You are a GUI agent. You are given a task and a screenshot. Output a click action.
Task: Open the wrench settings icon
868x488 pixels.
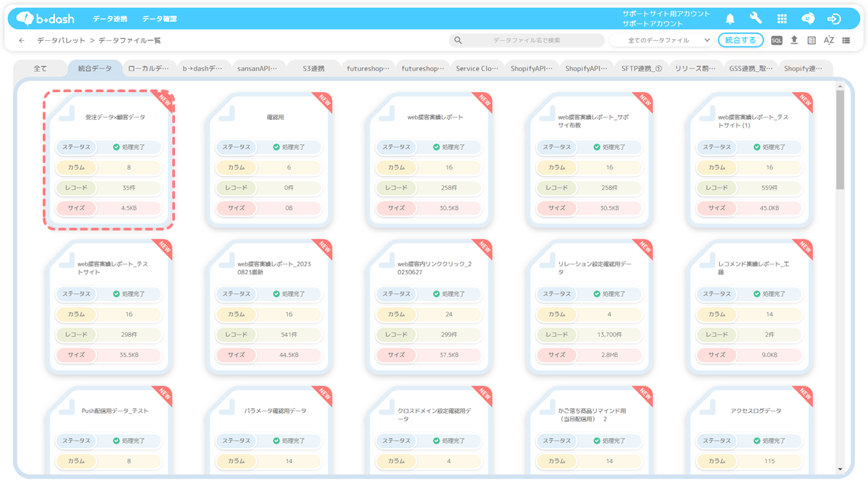(755, 18)
